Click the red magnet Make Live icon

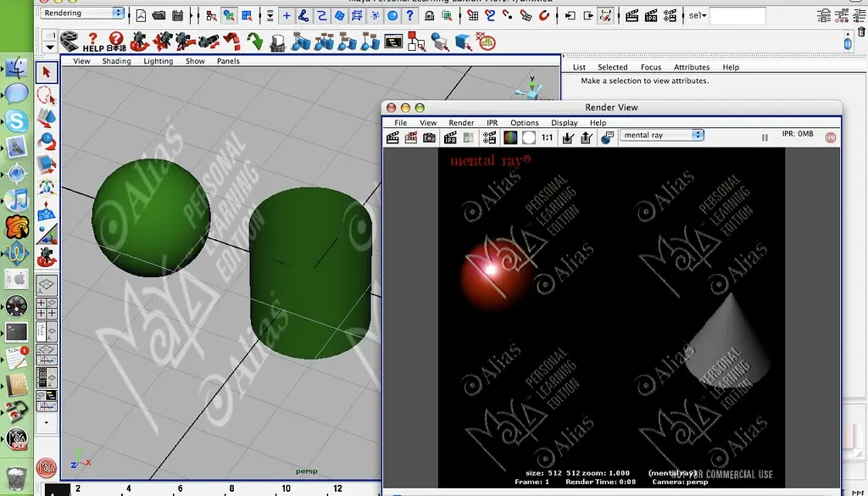coord(544,15)
